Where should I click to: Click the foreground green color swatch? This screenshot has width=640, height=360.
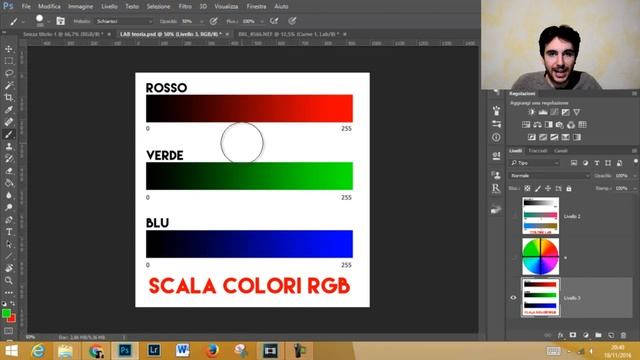[6, 313]
